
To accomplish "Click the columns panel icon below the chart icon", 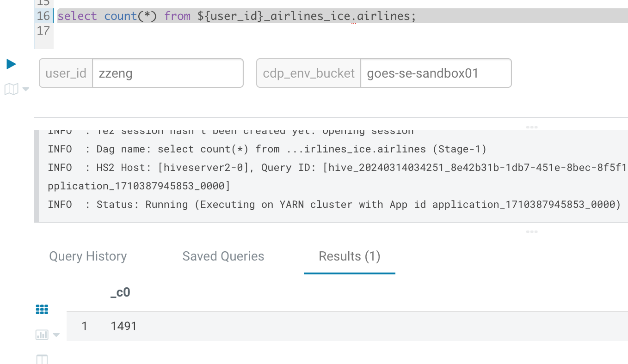I will pyautogui.click(x=42, y=358).
